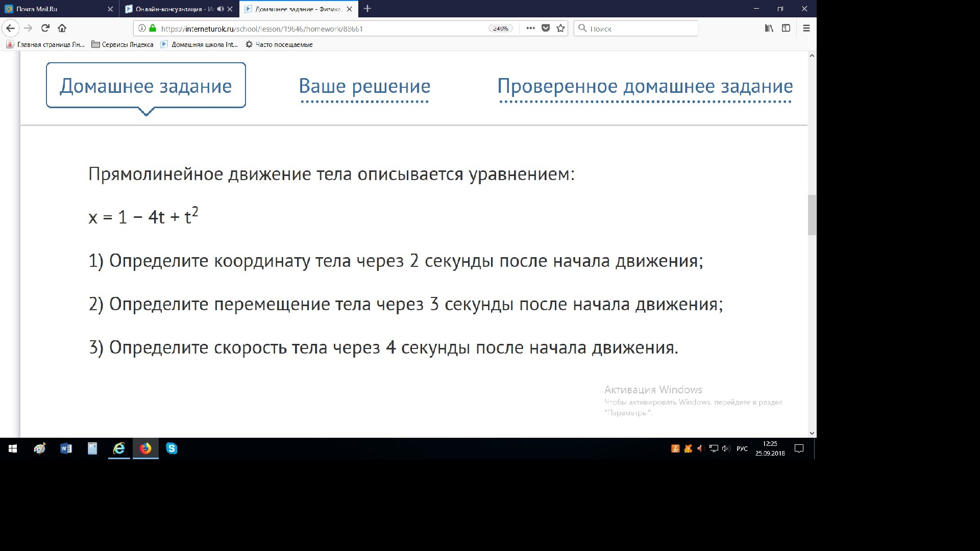Reset the 240% zoom level badge
This screenshot has width=980, height=551.
[x=500, y=29]
